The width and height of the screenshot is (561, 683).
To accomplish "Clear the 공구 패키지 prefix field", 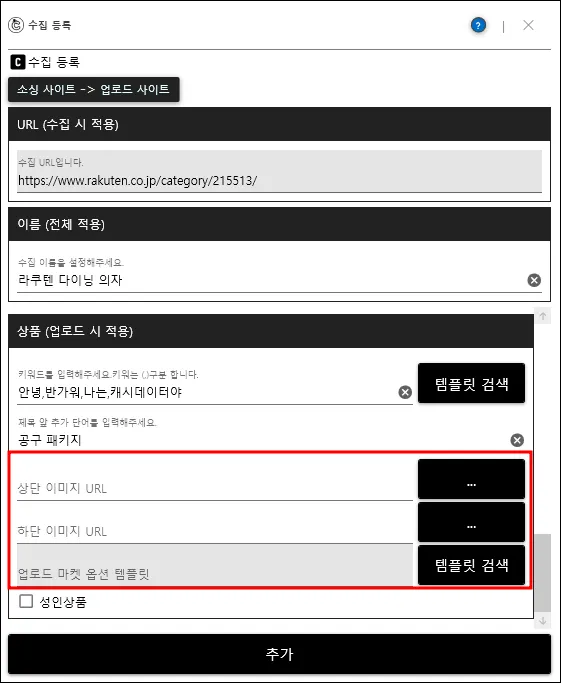I will point(517,440).
